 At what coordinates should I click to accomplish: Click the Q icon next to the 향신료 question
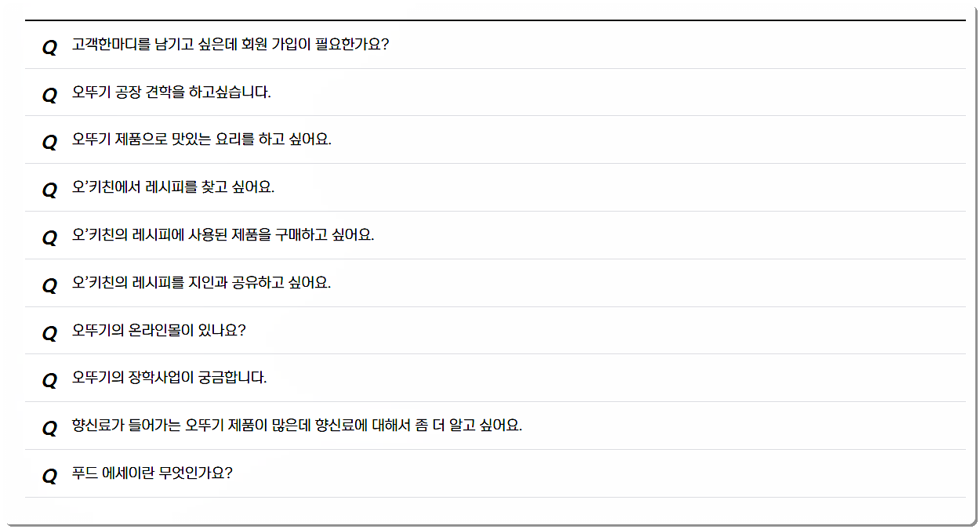(x=49, y=425)
